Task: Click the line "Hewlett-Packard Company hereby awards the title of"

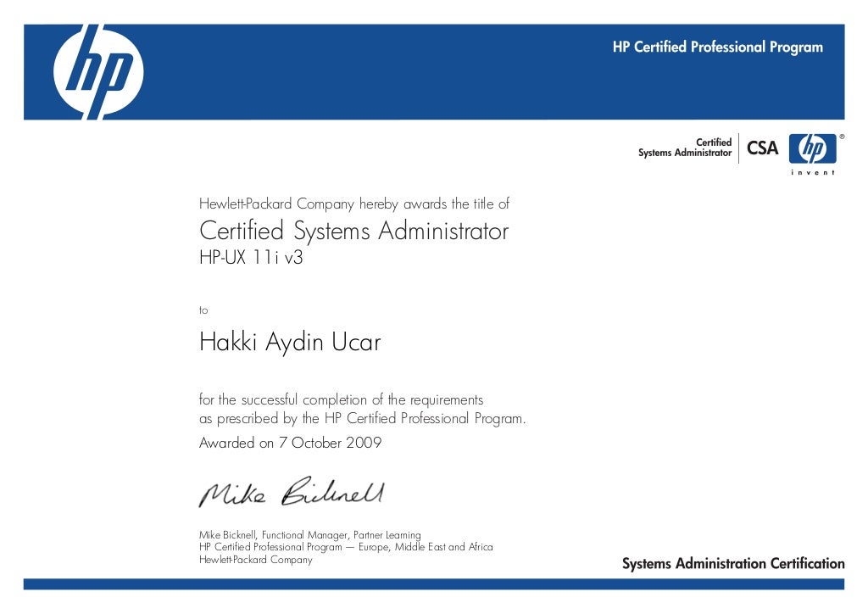Action: click(x=354, y=204)
